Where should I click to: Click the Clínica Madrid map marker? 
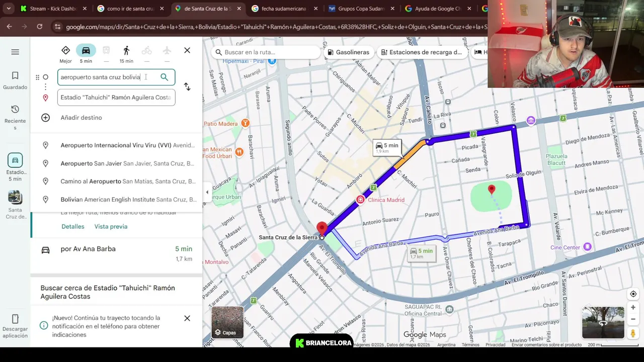coord(360,200)
